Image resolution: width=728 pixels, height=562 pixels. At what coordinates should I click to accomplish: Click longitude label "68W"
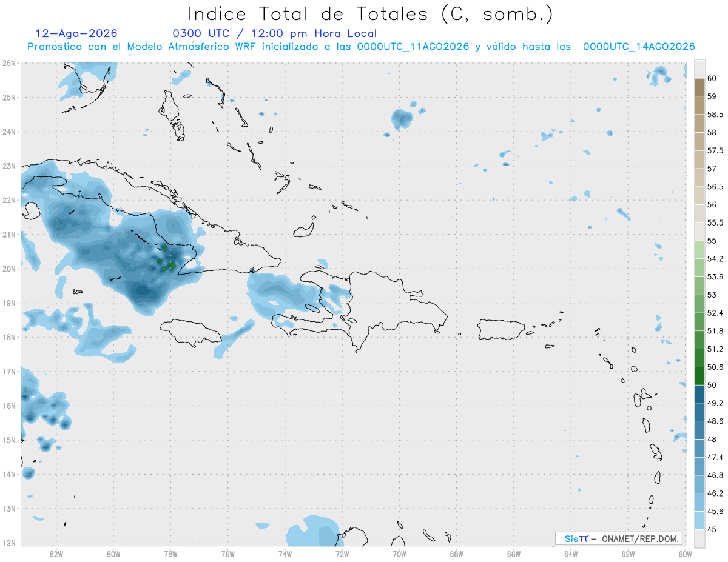click(456, 554)
